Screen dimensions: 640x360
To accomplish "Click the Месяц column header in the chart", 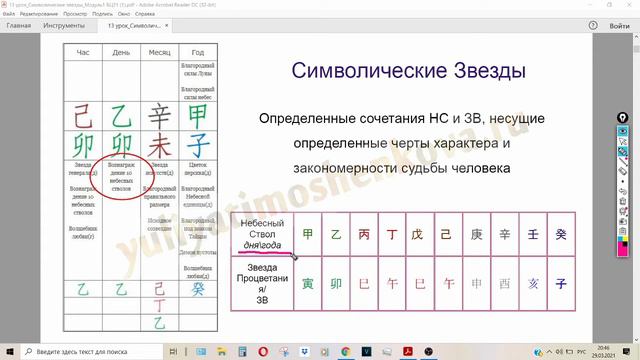I will (x=159, y=52).
